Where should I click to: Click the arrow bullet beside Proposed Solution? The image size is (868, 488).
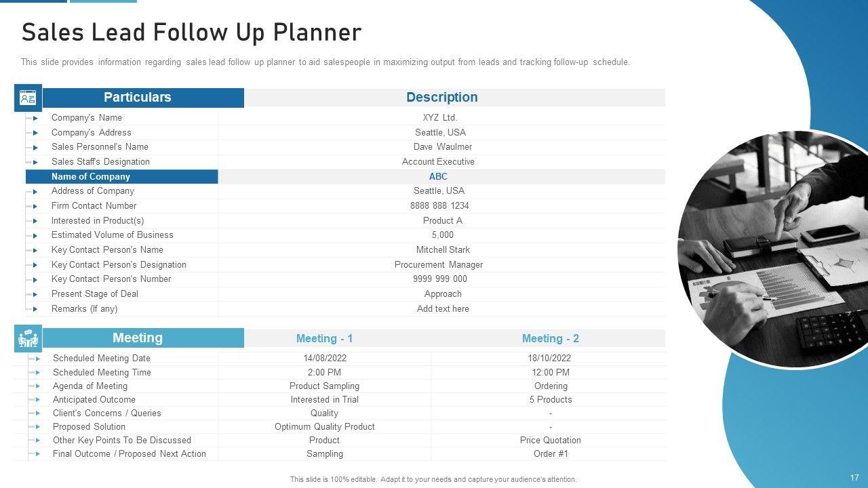(x=37, y=427)
